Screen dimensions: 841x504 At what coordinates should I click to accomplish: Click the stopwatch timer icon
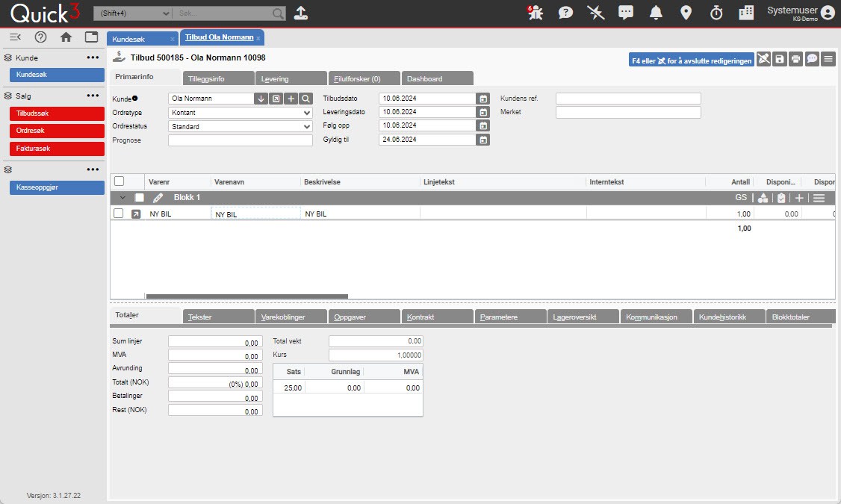pyautogui.click(x=716, y=13)
